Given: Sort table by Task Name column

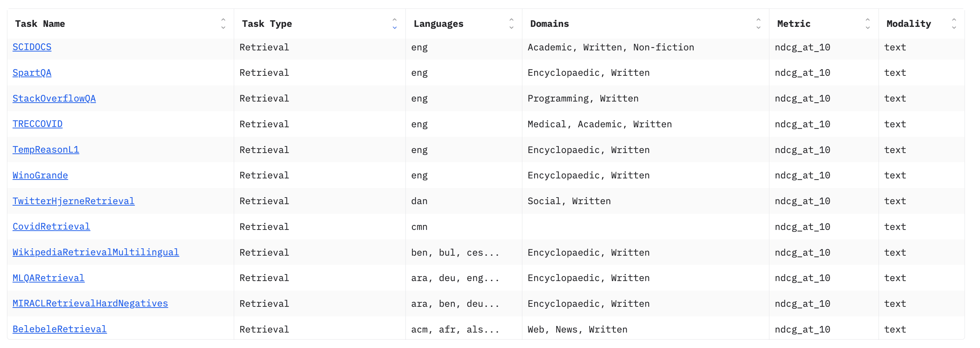Looking at the screenshot, I should pyautogui.click(x=223, y=24).
